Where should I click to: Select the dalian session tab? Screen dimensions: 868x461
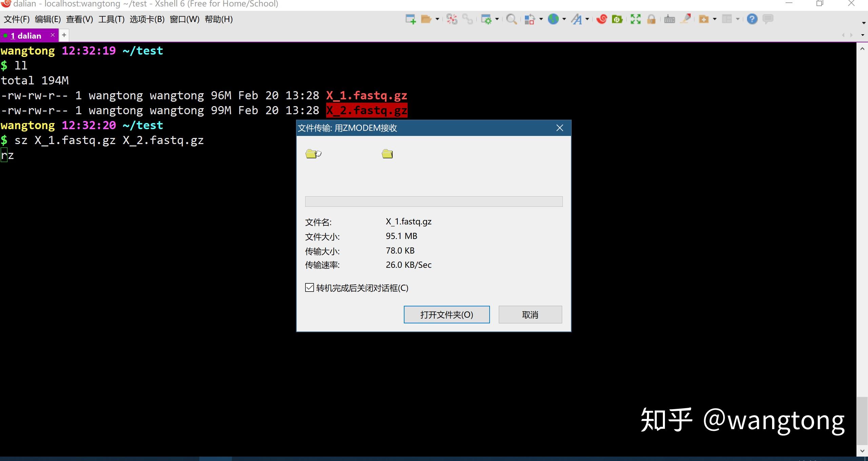26,36
